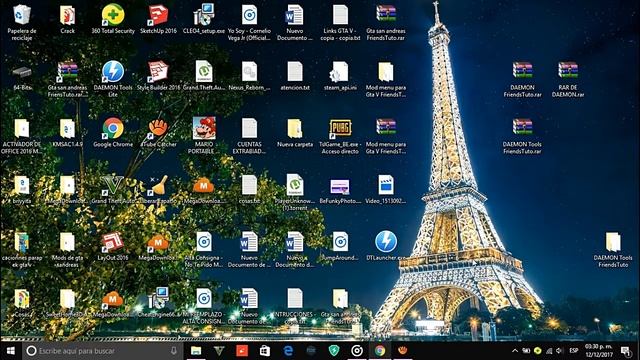Show hidden system tray icons
Screen dimensions: 640x360
click(515, 351)
